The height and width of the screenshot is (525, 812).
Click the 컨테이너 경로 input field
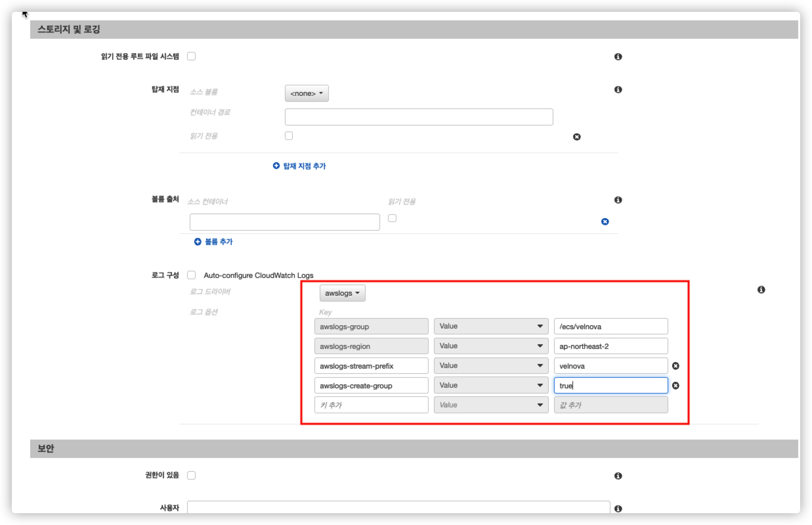pyautogui.click(x=418, y=117)
